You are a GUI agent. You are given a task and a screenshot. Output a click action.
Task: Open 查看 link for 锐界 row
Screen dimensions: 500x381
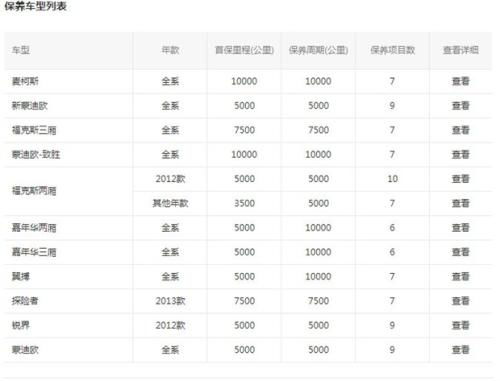[x=460, y=325]
